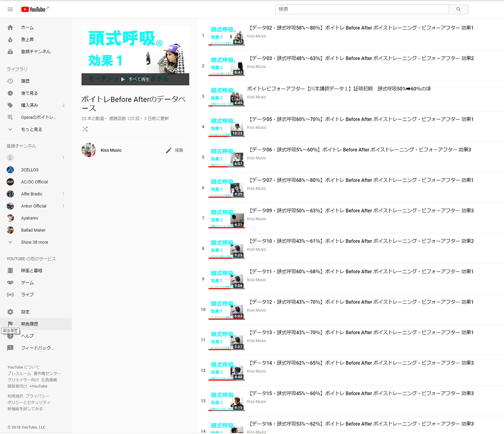Click the search magnifier button
504x434 pixels.
click(x=458, y=9)
